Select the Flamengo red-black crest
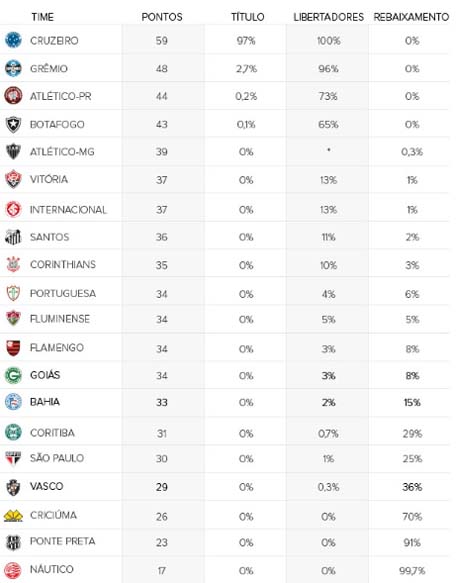 pyautogui.click(x=13, y=348)
